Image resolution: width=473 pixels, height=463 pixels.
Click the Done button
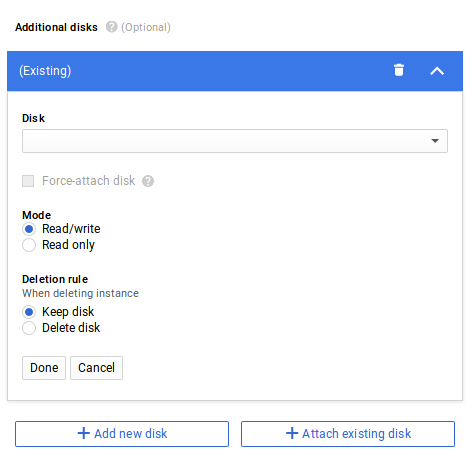point(44,368)
